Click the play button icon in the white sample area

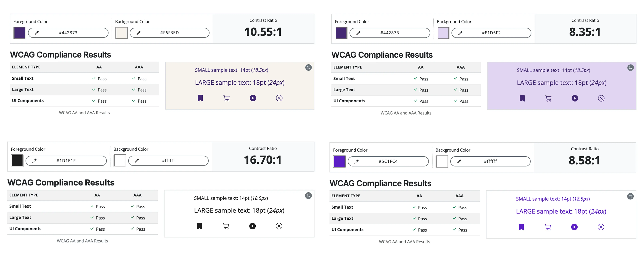(x=253, y=226)
